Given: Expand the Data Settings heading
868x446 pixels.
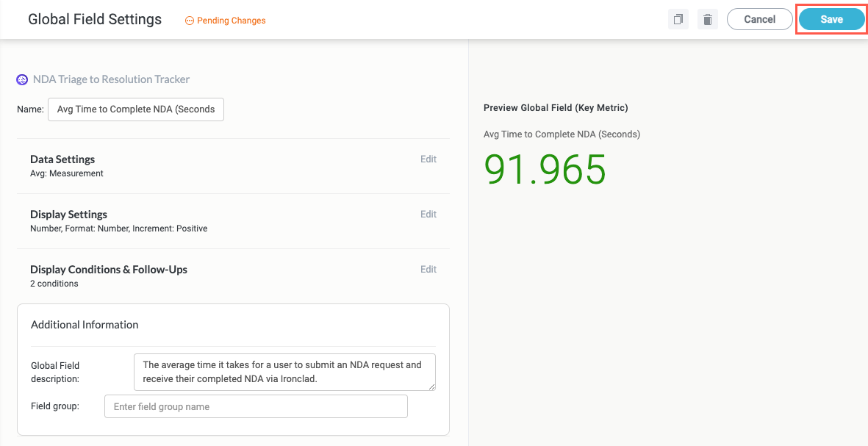Looking at the screenshot, I should 62,159.
